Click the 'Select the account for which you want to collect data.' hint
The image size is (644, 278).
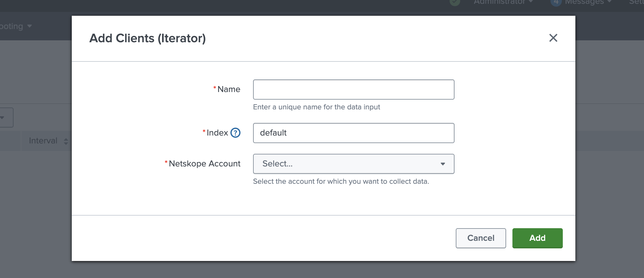[341, 182]
